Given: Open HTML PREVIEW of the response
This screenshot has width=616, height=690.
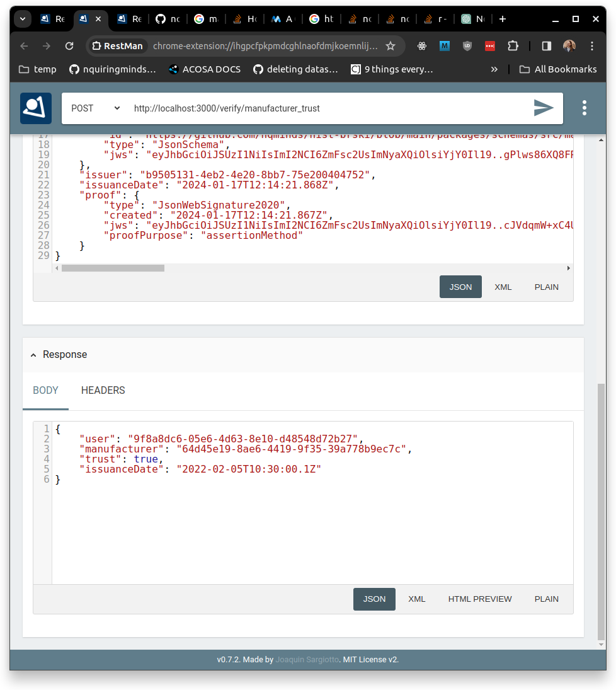Looking at the screenshot, I should tap(479, 599).
